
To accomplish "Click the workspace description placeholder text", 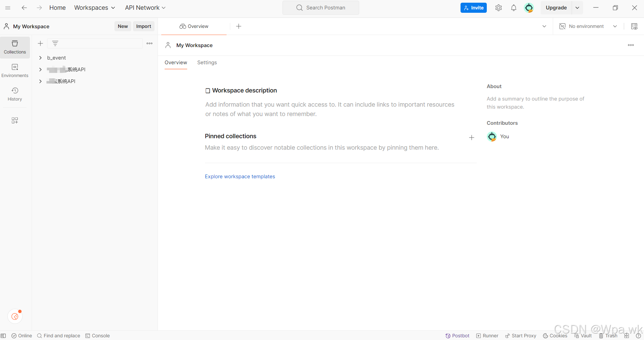I will coord(330,109).
